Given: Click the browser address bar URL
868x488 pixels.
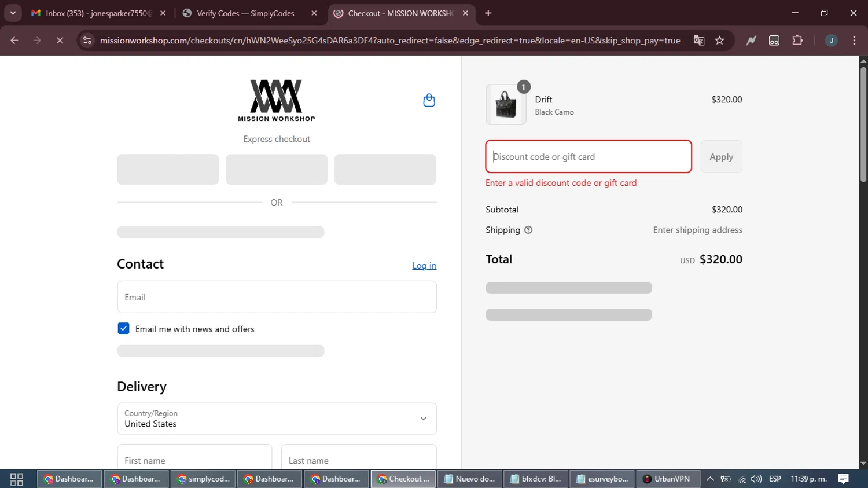Looking at the screenshot, I should (389, 41).
